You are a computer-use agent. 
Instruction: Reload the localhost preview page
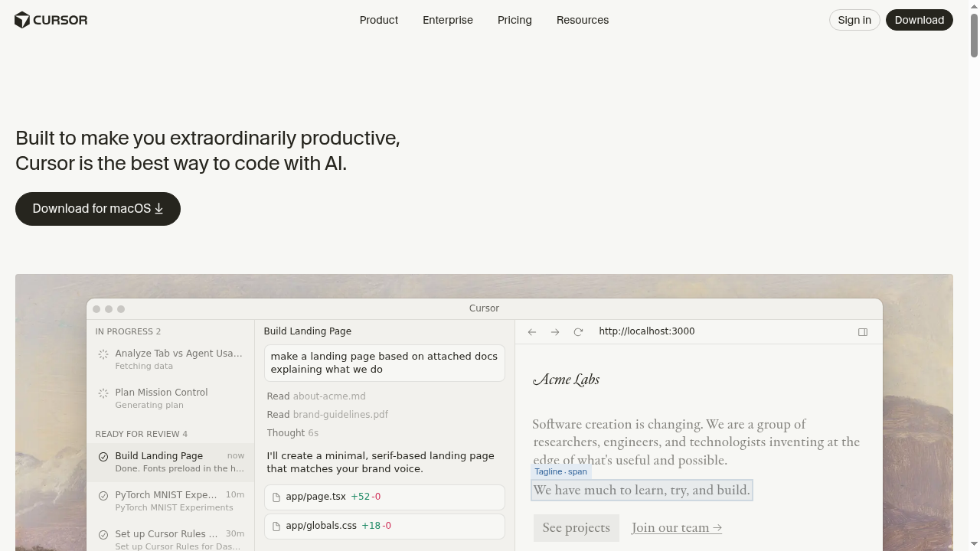point(578,331)
